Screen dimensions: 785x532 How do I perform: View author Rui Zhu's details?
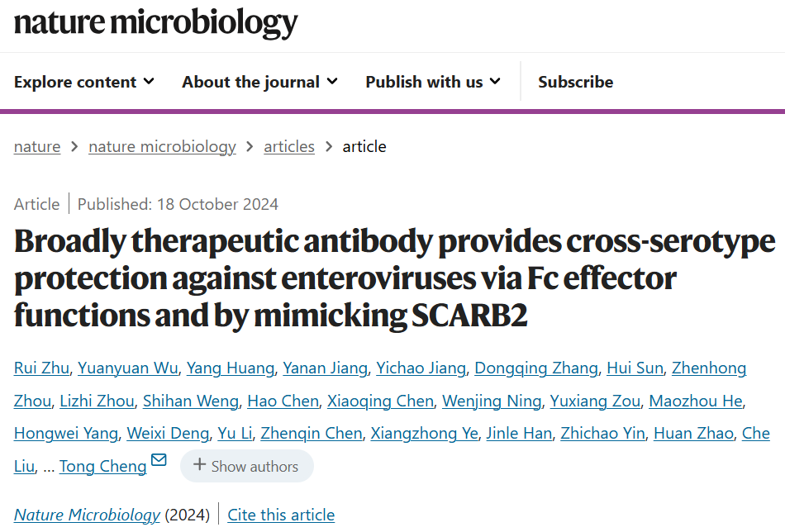point(42,368)
